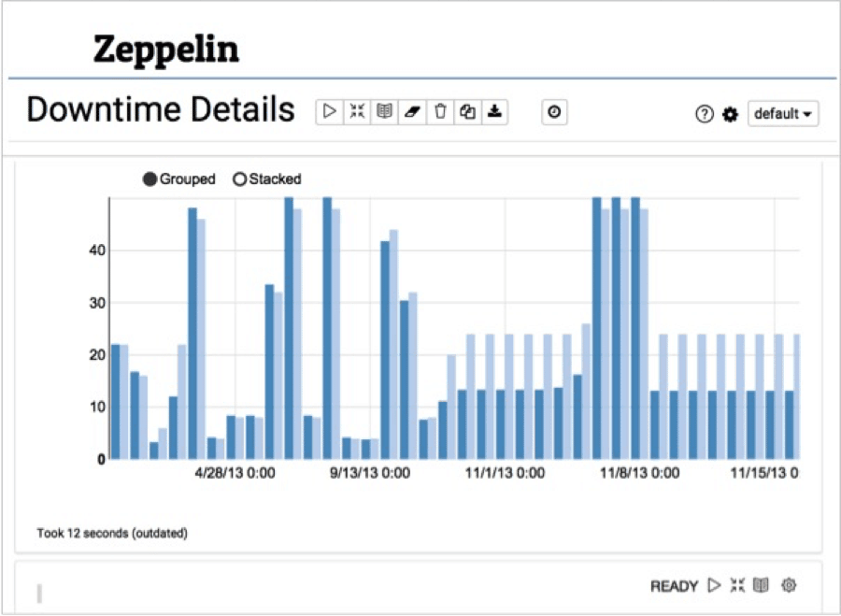Clear all output with the eraser icon
The image size is (841, 616).
click(412, 111)
